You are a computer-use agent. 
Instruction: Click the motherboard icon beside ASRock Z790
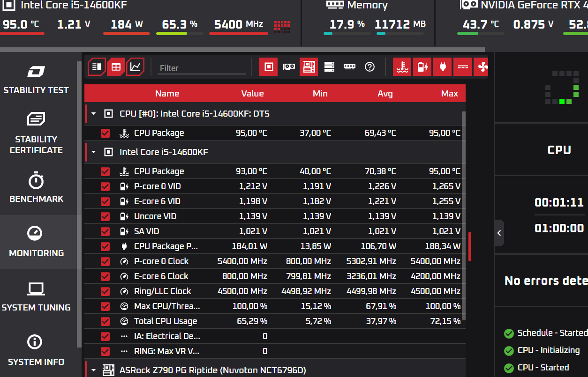(109, 370)
